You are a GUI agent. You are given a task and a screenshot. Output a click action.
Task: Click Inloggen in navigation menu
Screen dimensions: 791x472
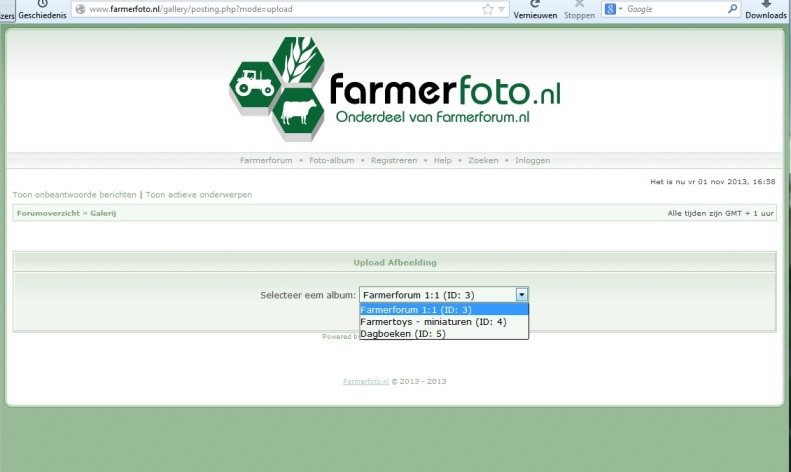click(x=532, y=160)
